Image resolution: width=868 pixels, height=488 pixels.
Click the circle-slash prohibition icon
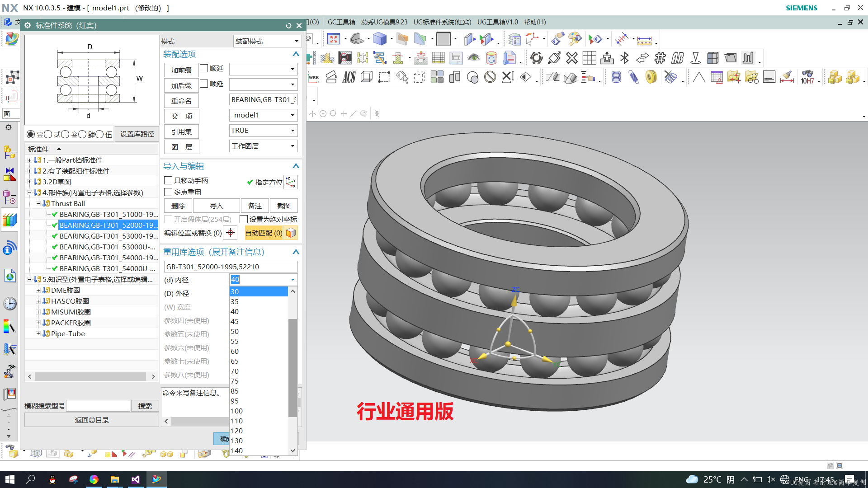click(490, 77)
